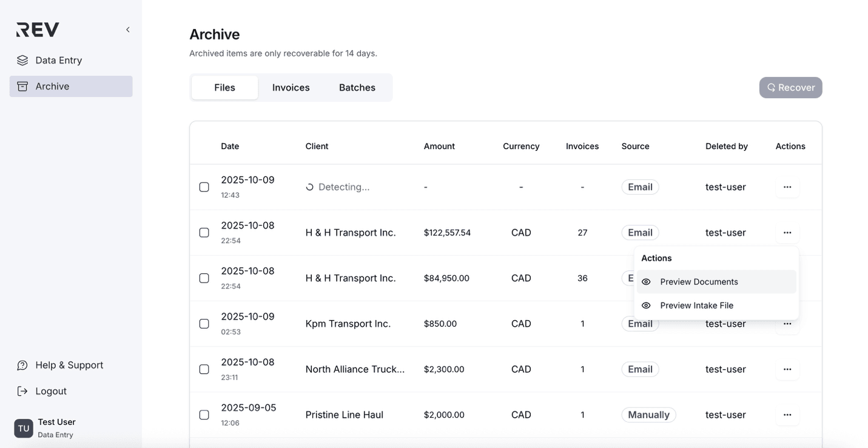The image size is (868, 448).
Task: Select the checkbox on the Detecting row
Action: pos(204,187)
